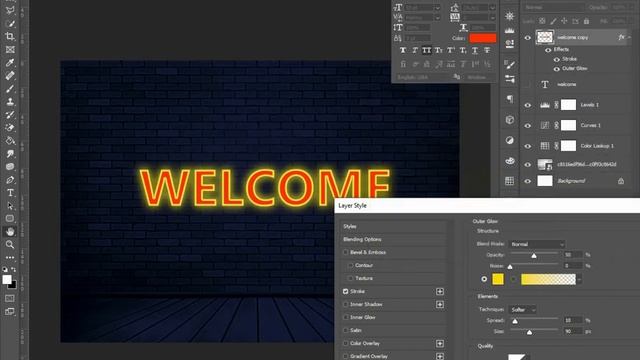The image size is (640, 360).
Task: Open the three-dot Edit Toolbar button
Action: pyautogui.click(x=10, y=258)
